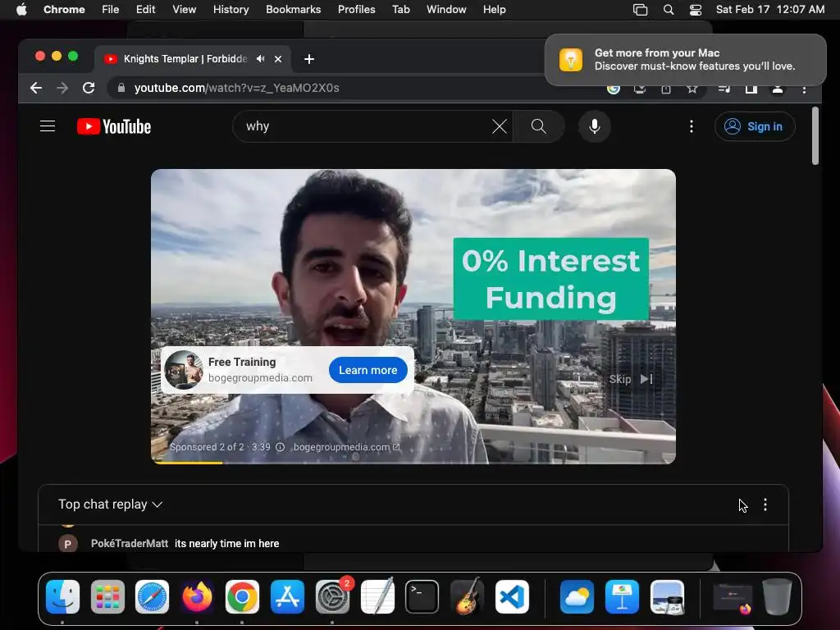The height and width of the screenshot is (630, 840).
Task: Mute the tab via speaker icon
Action: (x=260, y=59)
